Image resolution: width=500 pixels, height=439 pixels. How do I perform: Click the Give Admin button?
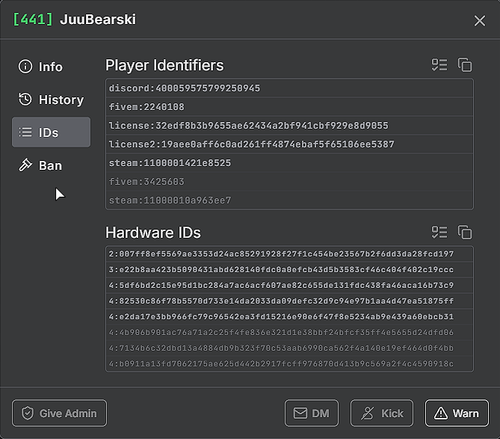point(59,413)
